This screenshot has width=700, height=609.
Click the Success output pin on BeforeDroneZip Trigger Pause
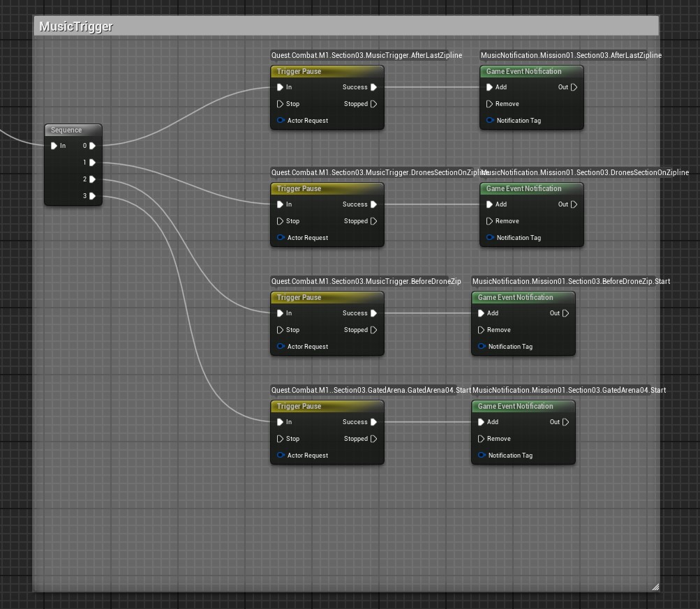[373, 313]
